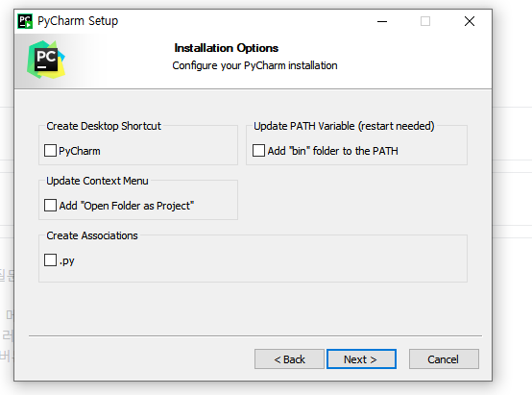This screenshot has width=532, height=395.
Task: Click empty space inside the Create Associations box
Action: point(272,260)
